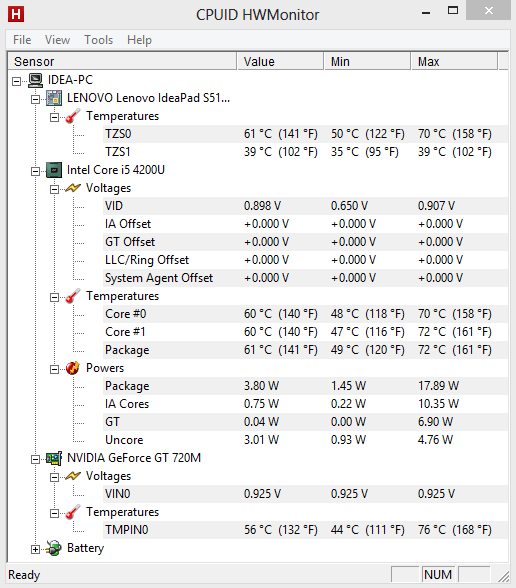Collapse the NVIDIA GeForce GT 720M node

coord(35,459)
